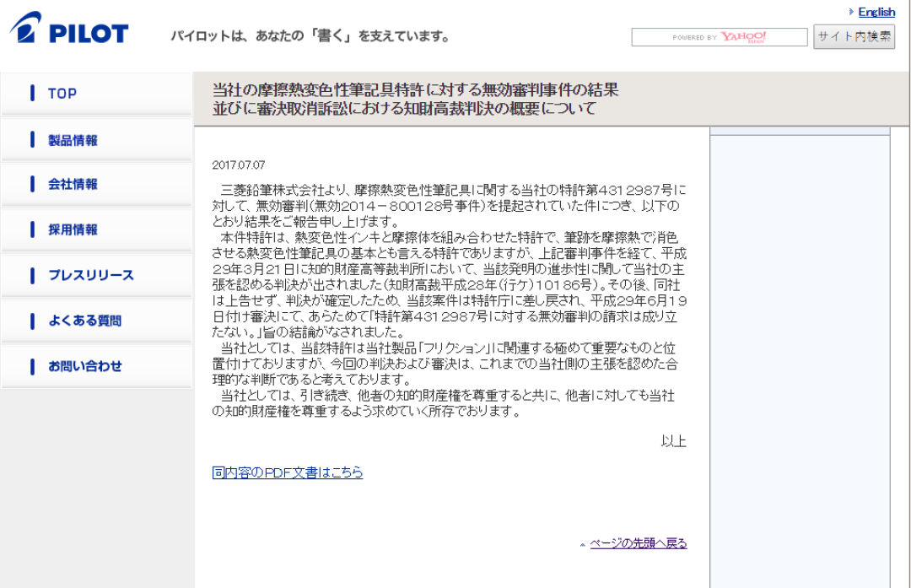911x588 pixels.
Task: Click the arrow icon beside ページの先頭へ戻る
Action: click(x=582, y=545)
